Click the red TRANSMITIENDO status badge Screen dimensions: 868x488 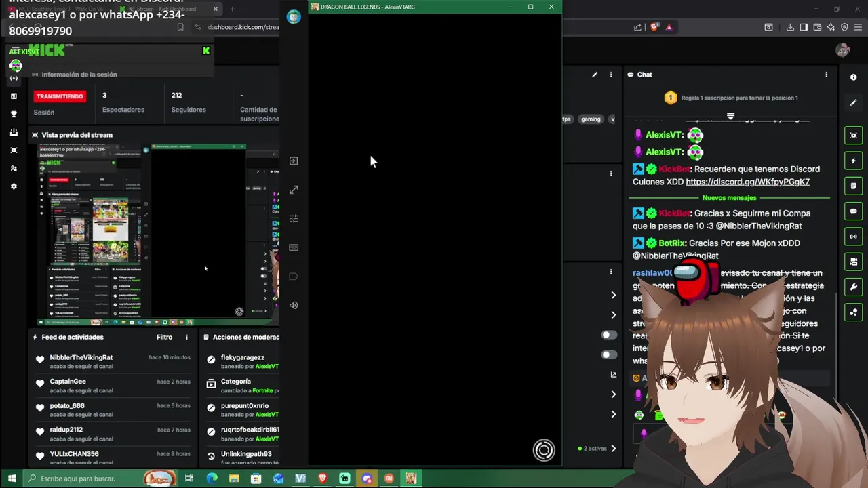click(60, 96)
